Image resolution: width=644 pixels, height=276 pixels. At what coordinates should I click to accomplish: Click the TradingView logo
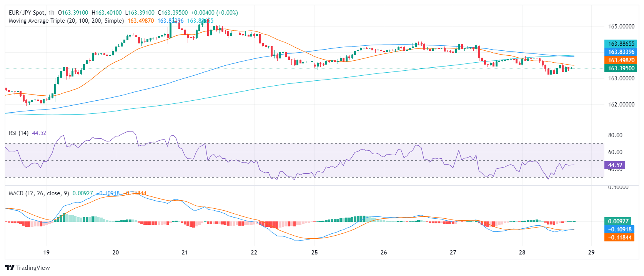click(x=27, y=268)
